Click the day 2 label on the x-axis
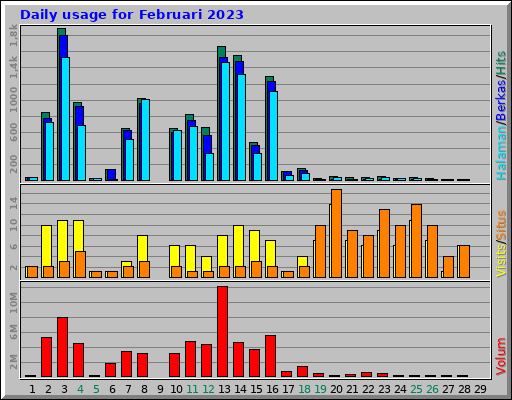The height and width of the screenshot is (400, 512). (x=48, y=389)
